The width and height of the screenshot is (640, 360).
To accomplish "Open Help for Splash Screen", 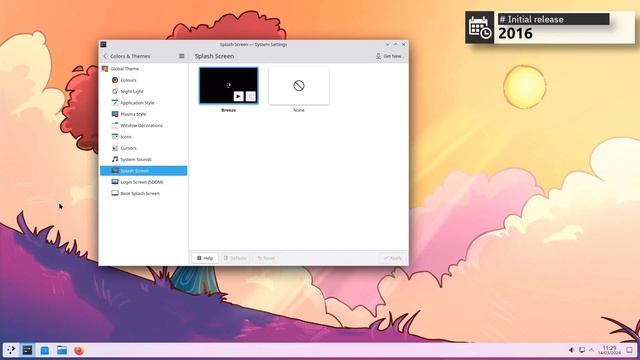I will 205,258.
